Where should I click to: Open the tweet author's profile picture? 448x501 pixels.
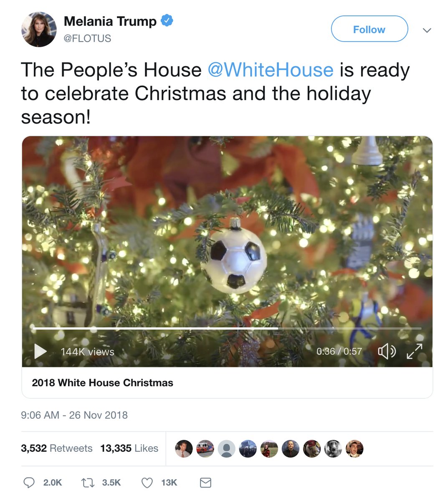point(39,29)
